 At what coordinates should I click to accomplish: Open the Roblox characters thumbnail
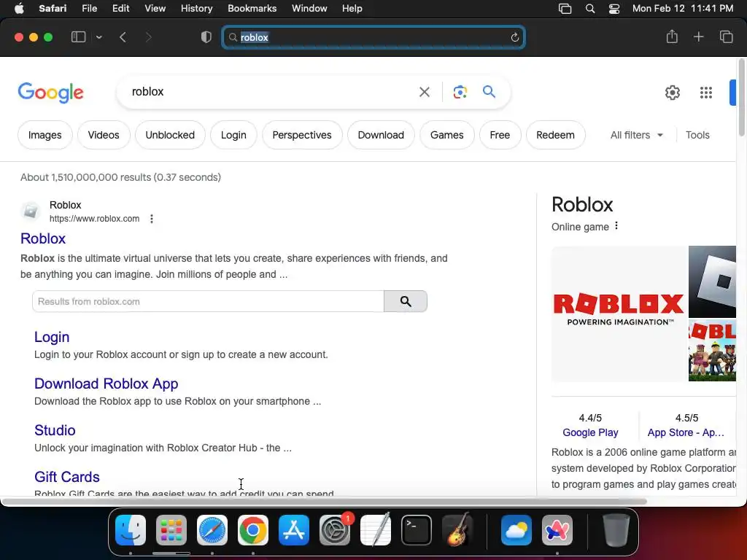click(x=712, y=351)
